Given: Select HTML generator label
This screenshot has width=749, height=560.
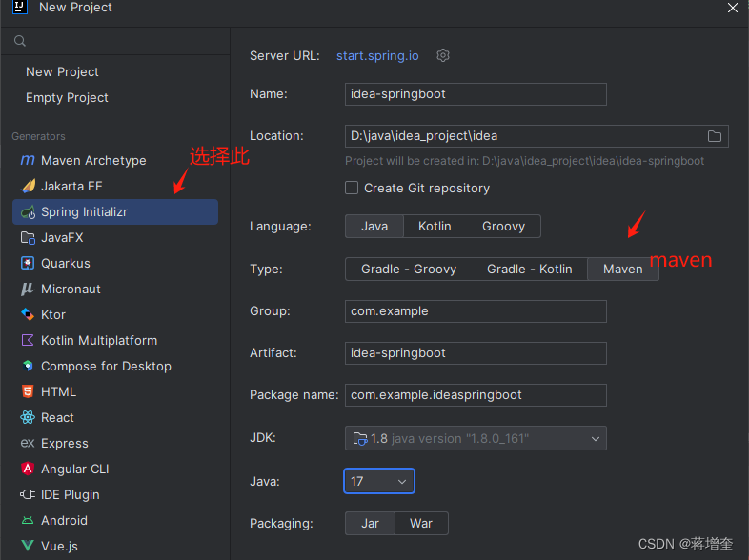Looking at the screenshot, I should pyautogui.click(x=58, y=392).
